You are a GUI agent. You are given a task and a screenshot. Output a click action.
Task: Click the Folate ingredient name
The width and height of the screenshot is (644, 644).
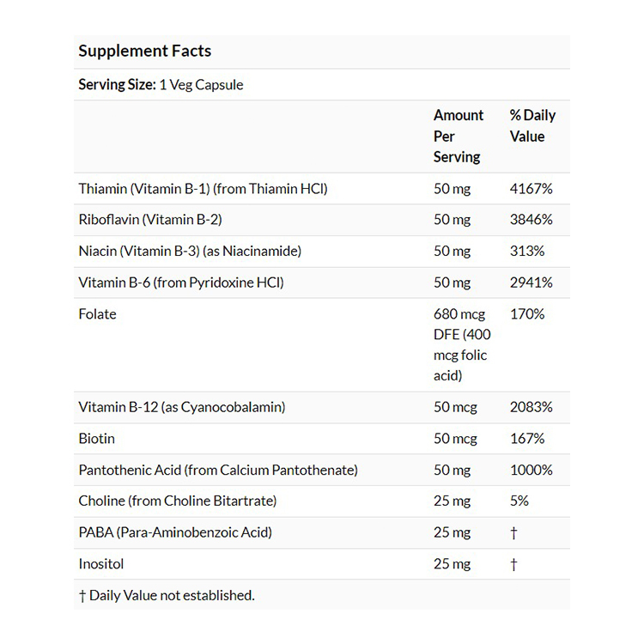coord(97,313)
